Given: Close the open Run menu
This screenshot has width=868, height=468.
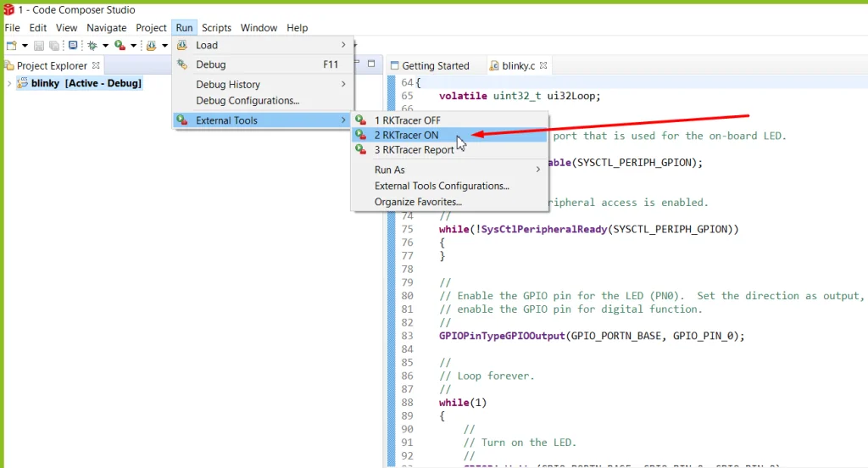Looking at the screenshot, I should [184, 28].
